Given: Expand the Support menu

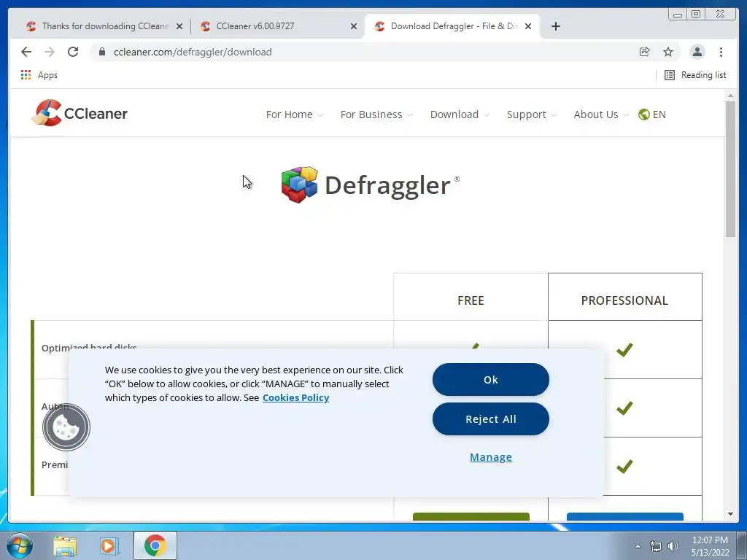Looking at the screenshot, I should coord(531,114).
